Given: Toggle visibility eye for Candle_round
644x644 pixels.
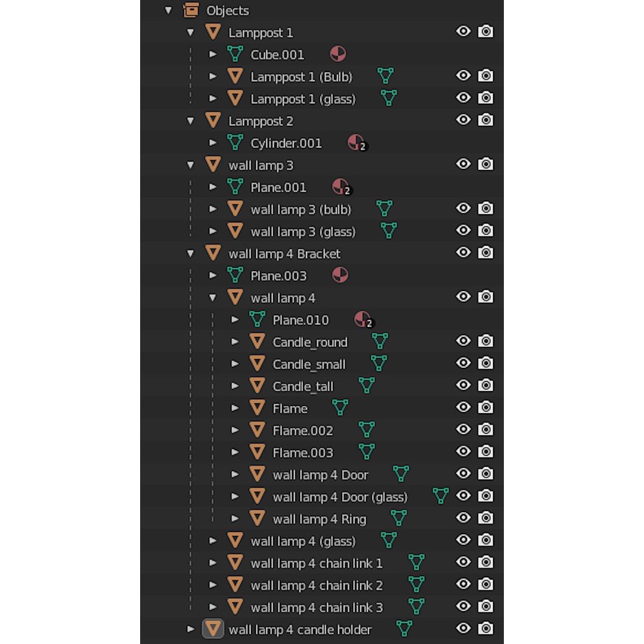Looking at the screenshot, I should pyautogui.click(x=463, y=341).
